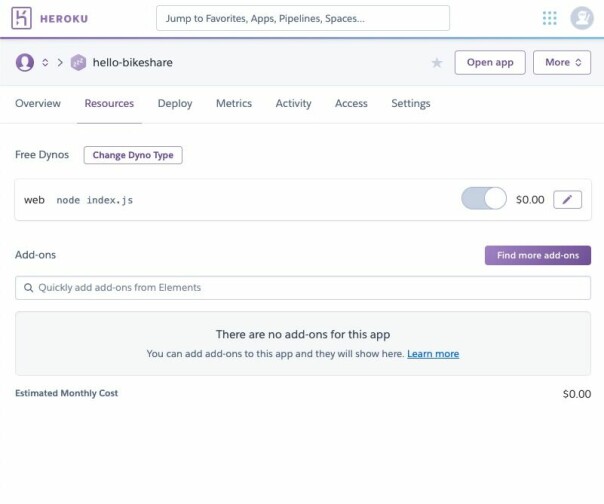
Task: Click the HEROKU wordmark
Action: [64, 18]
